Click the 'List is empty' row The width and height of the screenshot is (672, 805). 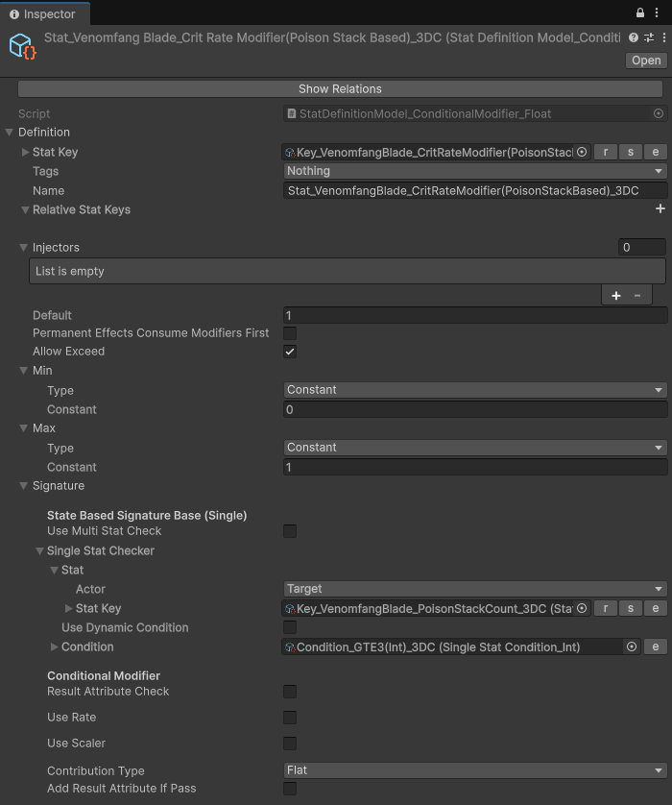tap(348, 271)
